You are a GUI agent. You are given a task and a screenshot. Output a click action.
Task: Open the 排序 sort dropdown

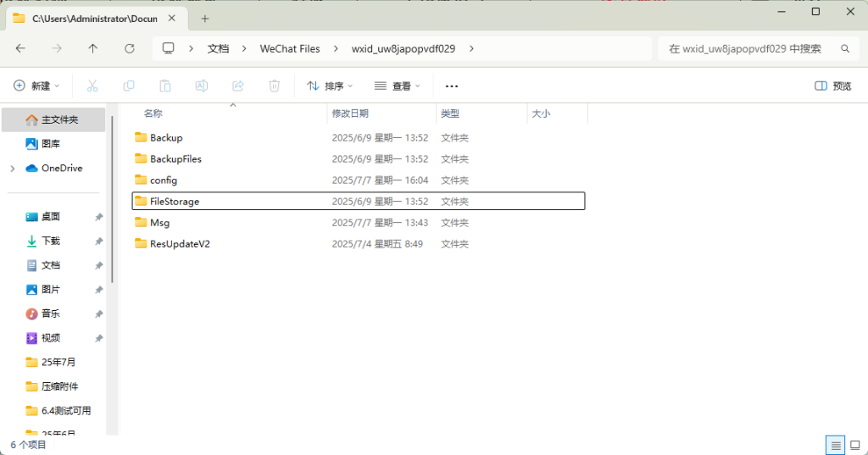pos(330,86)
